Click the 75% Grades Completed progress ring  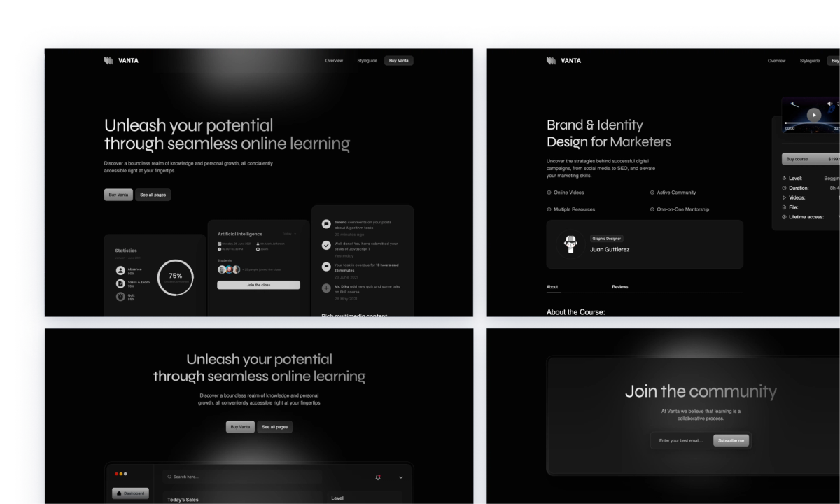pyautogui.click(x=175, y=277)
